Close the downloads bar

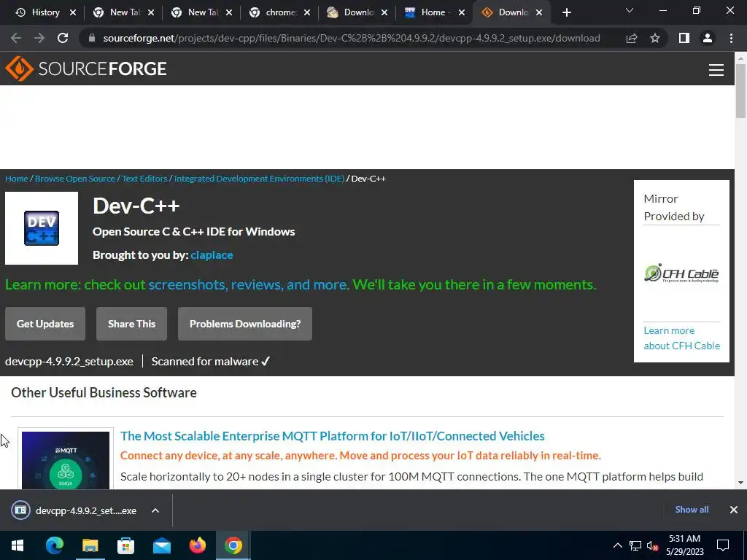734,510
